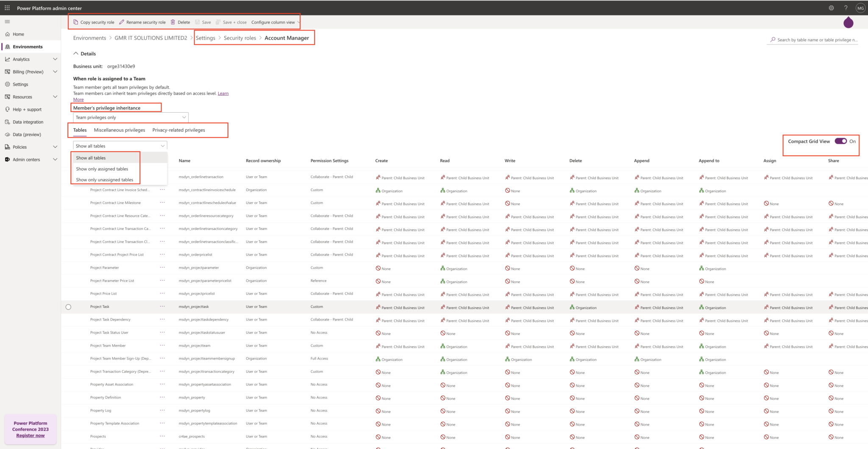The width and height of the screenshot is (868, 449).
Task: Expand the Analytics section chevron
Action: [55, 59]
